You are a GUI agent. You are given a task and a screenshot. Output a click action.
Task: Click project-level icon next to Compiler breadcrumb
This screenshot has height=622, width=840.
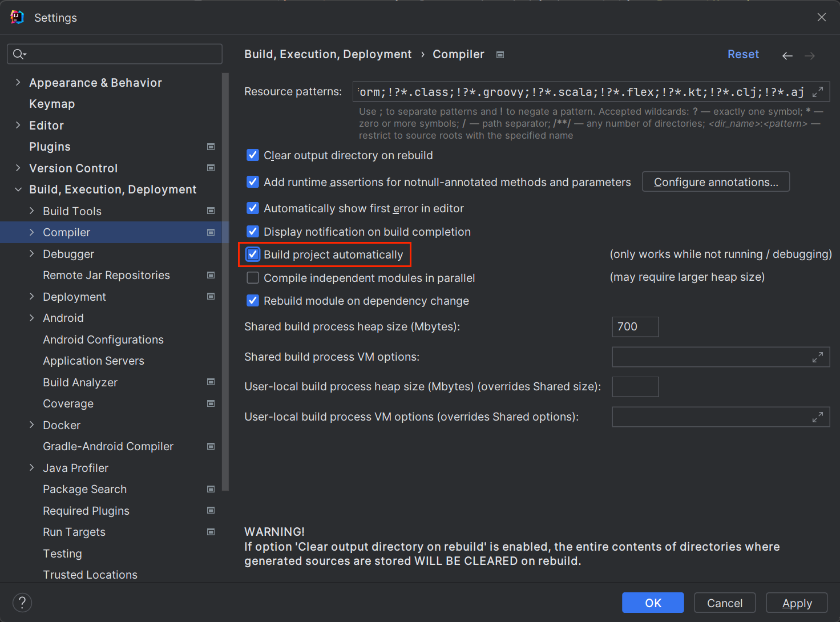click(x=500, y=55)
